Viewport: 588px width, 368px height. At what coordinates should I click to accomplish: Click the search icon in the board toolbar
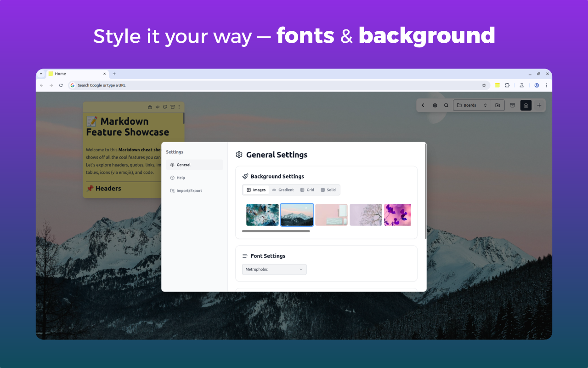[x=446, y=105]
